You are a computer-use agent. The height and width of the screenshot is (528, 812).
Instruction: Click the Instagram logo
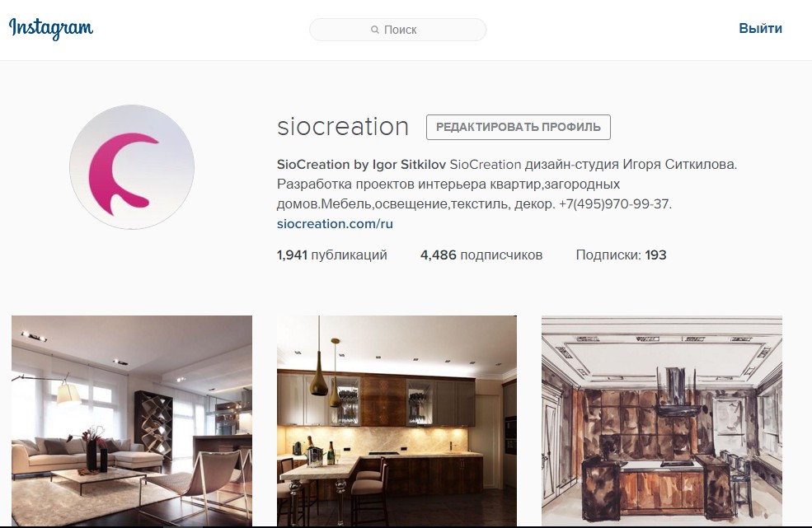click(51, 29)
